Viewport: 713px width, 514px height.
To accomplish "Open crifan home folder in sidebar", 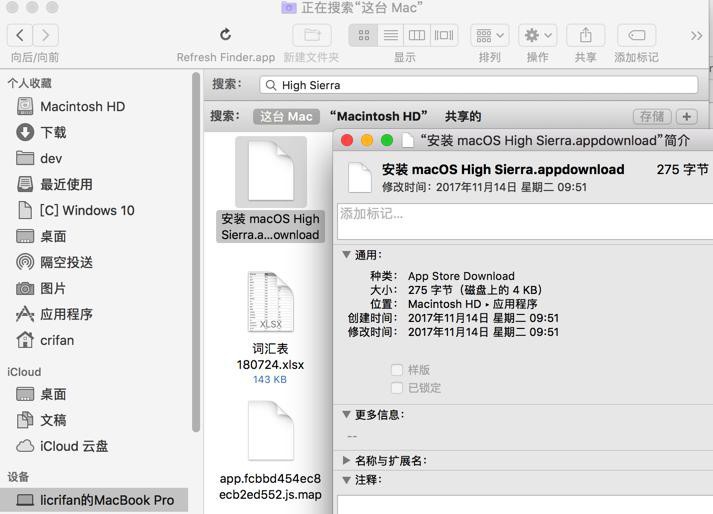I will (45, 340).
